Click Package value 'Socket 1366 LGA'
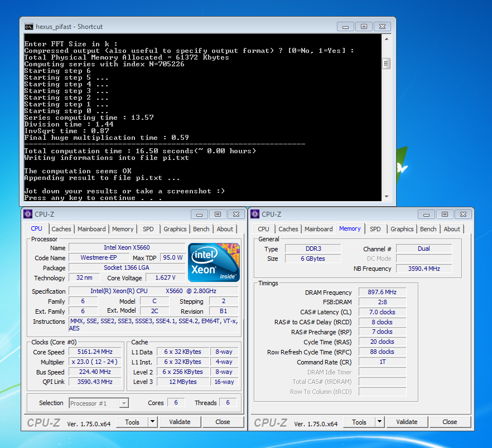The width and height of the screenshot is (492, 448). 127,267
